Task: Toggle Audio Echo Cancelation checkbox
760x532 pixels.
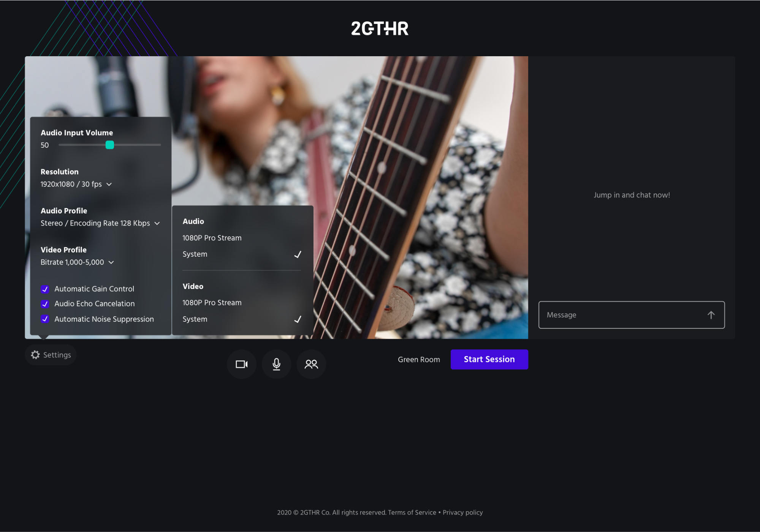Action: point(45,304)
